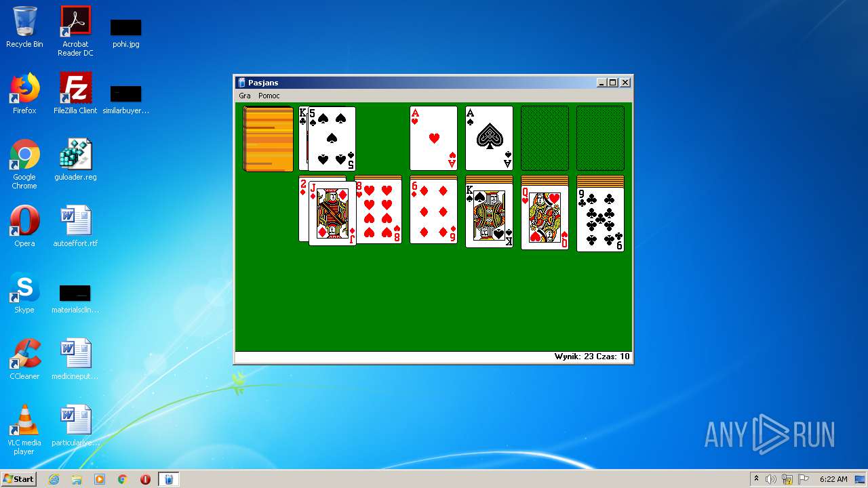The height and width of the screenshot is (488, 868).
Task: Maximize the Pasjans window
Action: pos(613,83)
